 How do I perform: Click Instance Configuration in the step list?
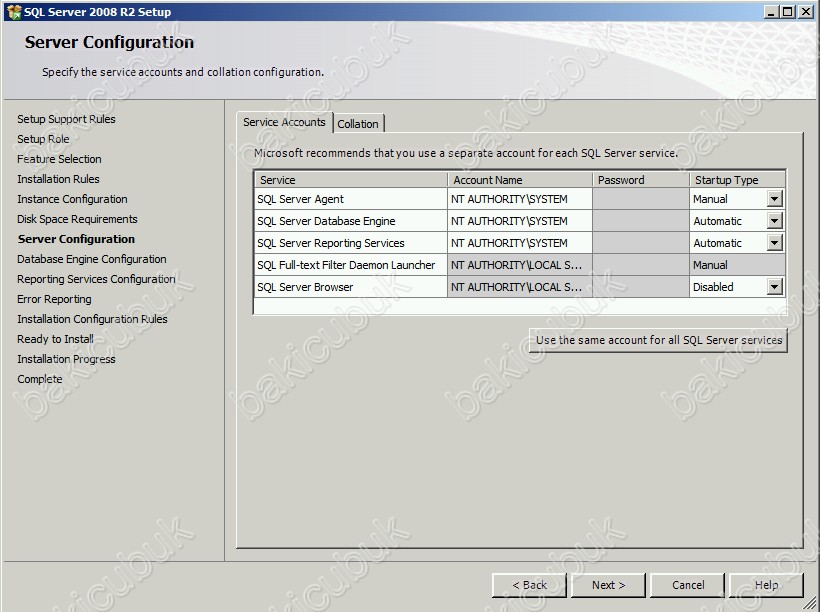pos(72,199)
